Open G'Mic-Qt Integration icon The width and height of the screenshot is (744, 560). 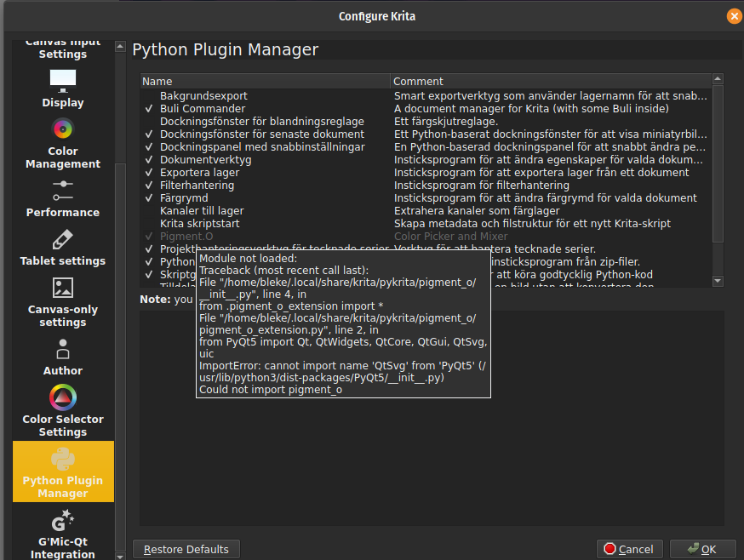63,520
